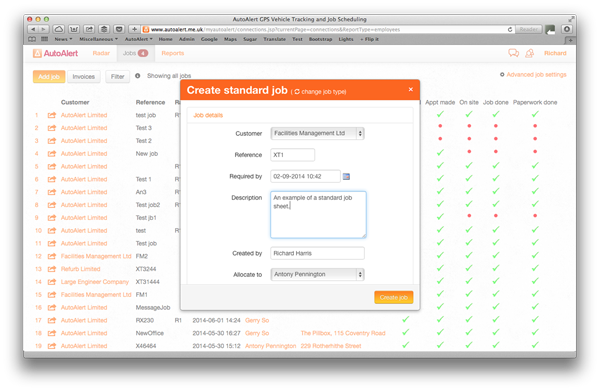
Task: Go back with Safari's back arrow
Action: pyautogui.click(x=33, y=29)
